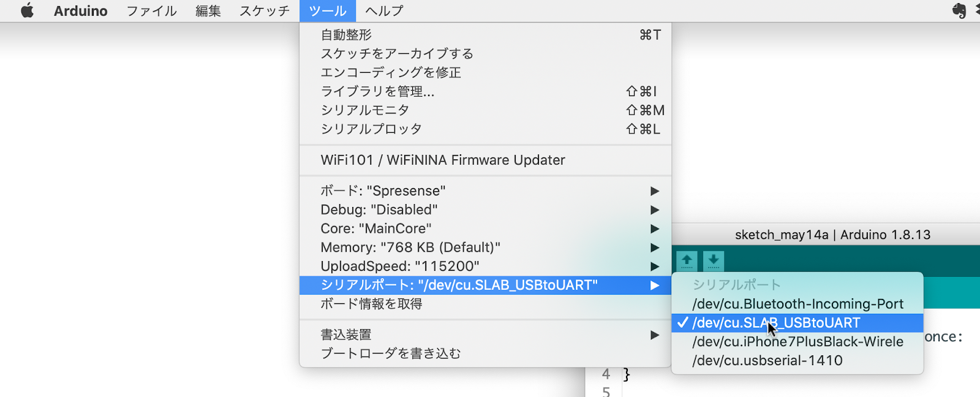Open シリアルプロッタ
980x397 pixels.
485,129
